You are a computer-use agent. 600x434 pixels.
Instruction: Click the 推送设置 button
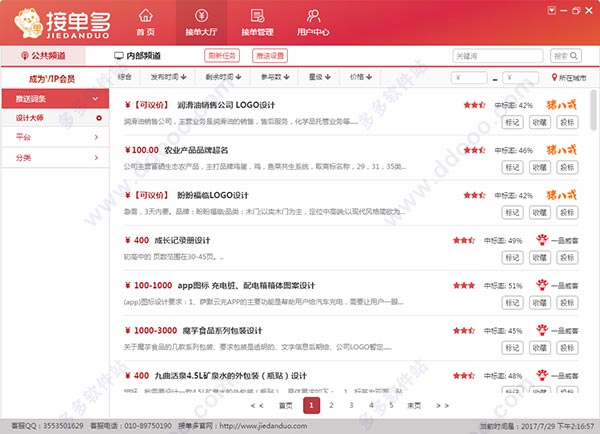pyautogui.click(x=270, y=56)
